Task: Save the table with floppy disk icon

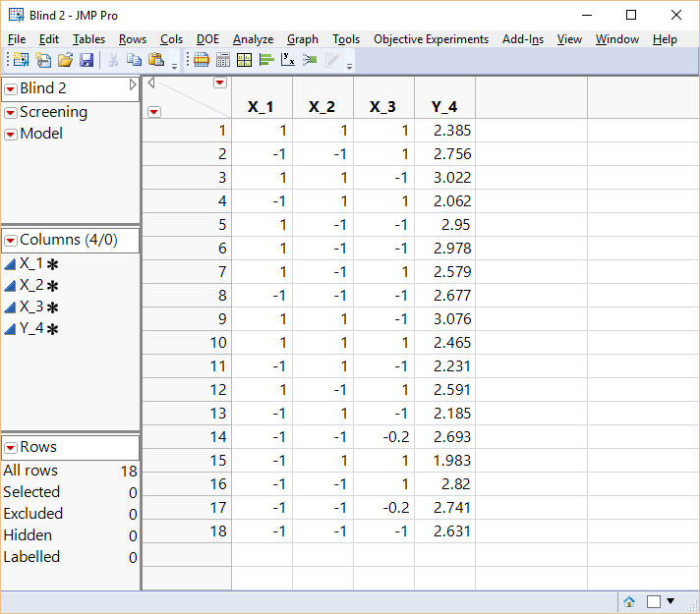Action: pos(87,60)
